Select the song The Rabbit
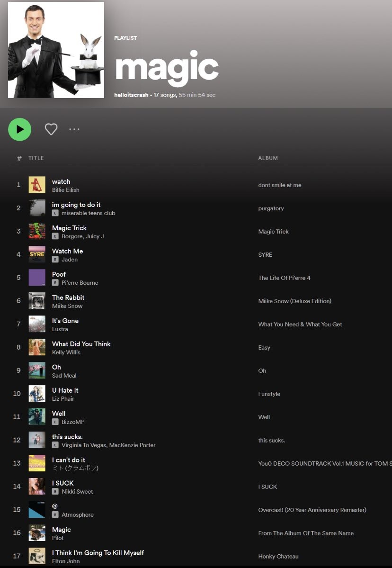 [x=68, y=298]
